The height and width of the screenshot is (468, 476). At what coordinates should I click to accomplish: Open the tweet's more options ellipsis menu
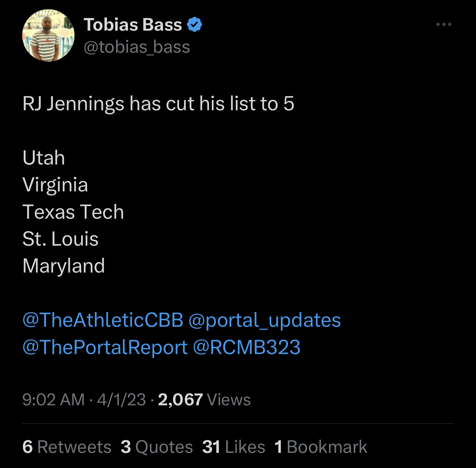444,25
